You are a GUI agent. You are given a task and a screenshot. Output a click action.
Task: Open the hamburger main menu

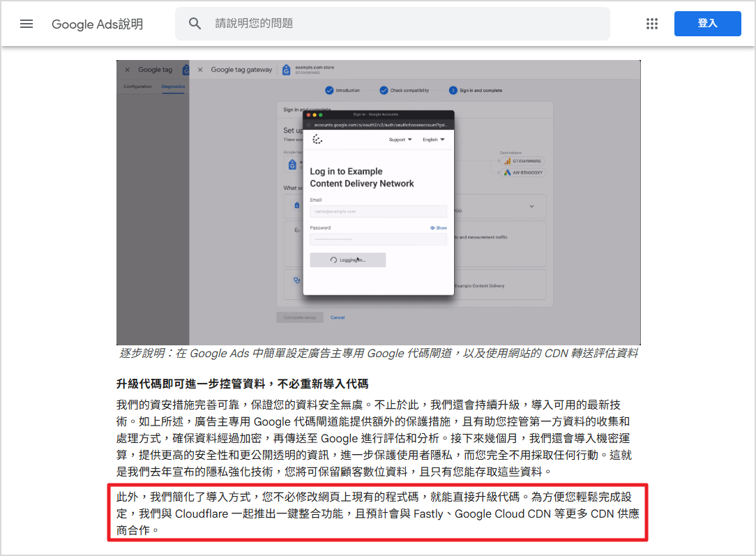click(27, 24)
